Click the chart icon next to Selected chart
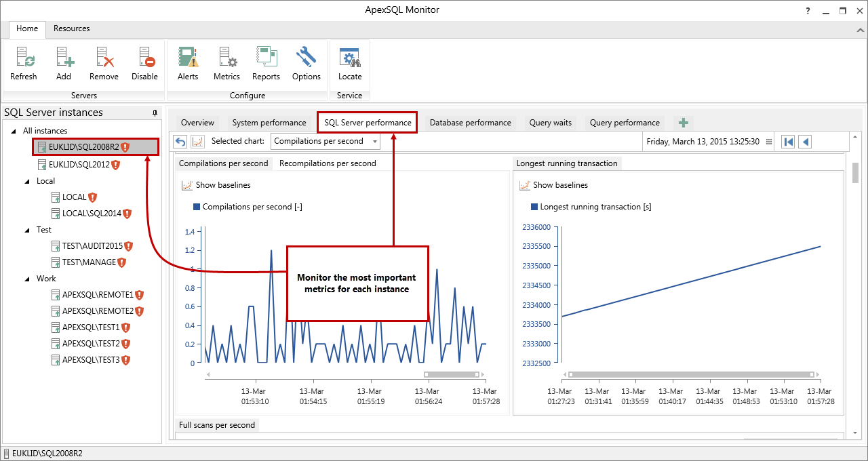868x461 pixels. (x=197, y=141)
